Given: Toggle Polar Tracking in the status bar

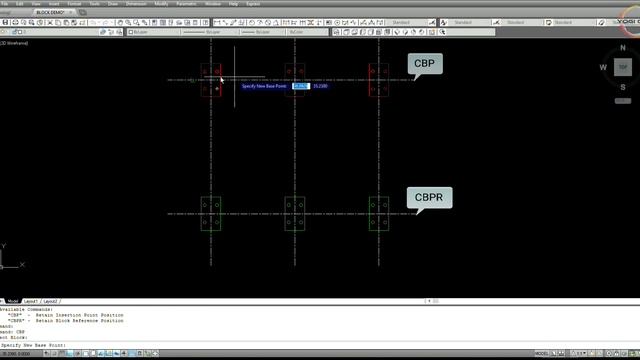Looking at the screenshot, I should [78, 353].
